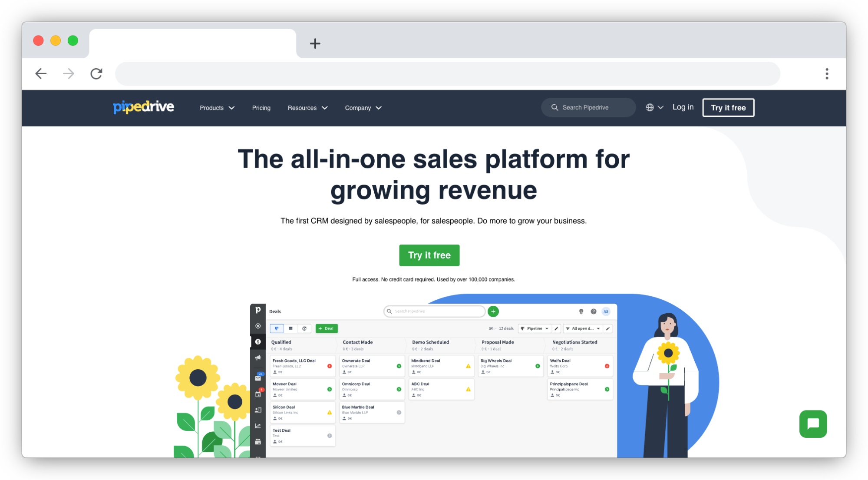
Task: Click the contacts person icon in sidebar
Action: 258,410
